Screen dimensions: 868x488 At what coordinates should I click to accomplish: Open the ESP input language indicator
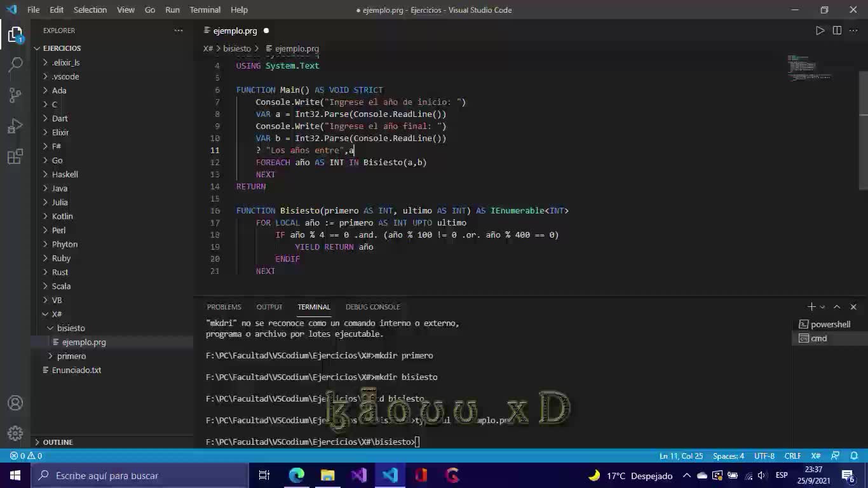tap(782, 475)
